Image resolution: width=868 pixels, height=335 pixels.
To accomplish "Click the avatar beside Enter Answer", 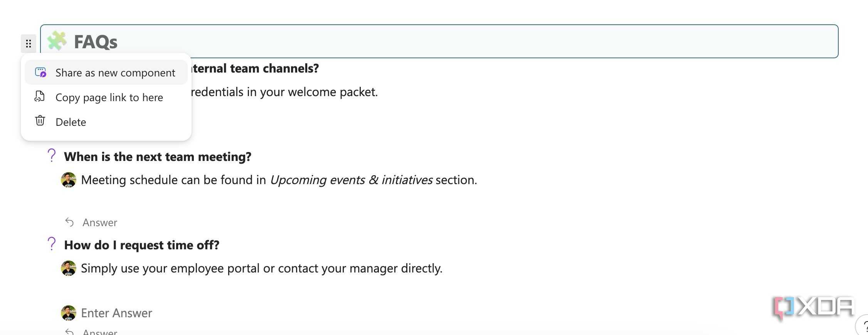I will [69, 313].
